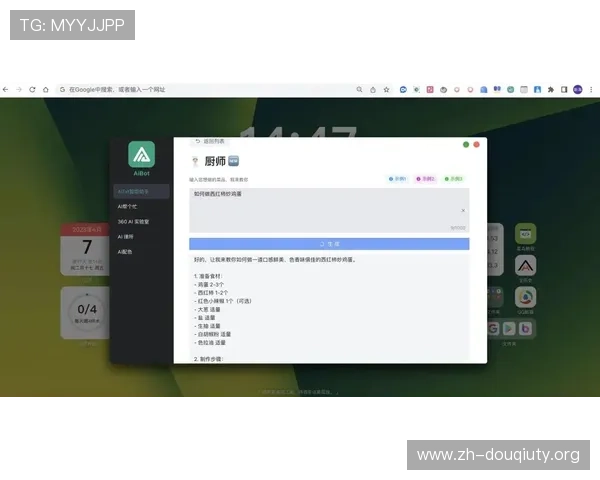The height and width of the screenshot is (480, 600).
Task: Open the colorful swirl browser desktop icon
Action: point(525,297)
